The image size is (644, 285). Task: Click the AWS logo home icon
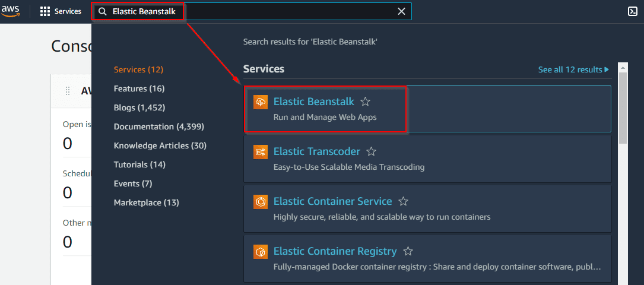11,11
